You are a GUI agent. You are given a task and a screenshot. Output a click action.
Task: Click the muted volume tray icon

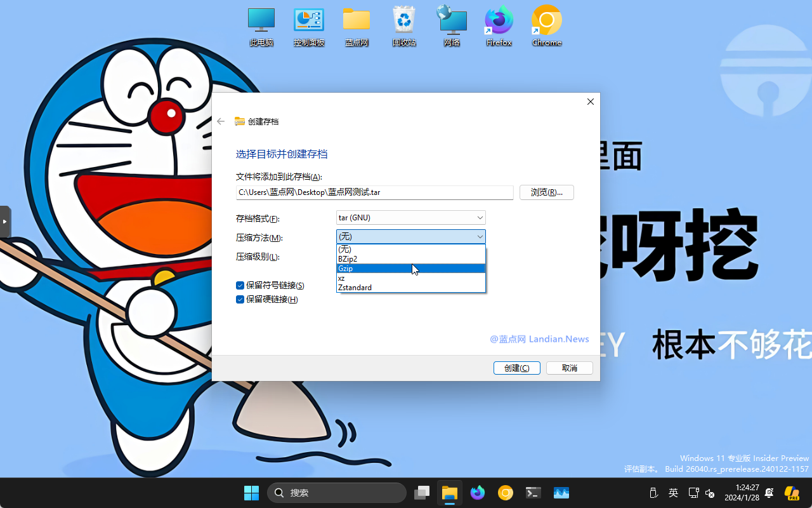pos(710,493)
